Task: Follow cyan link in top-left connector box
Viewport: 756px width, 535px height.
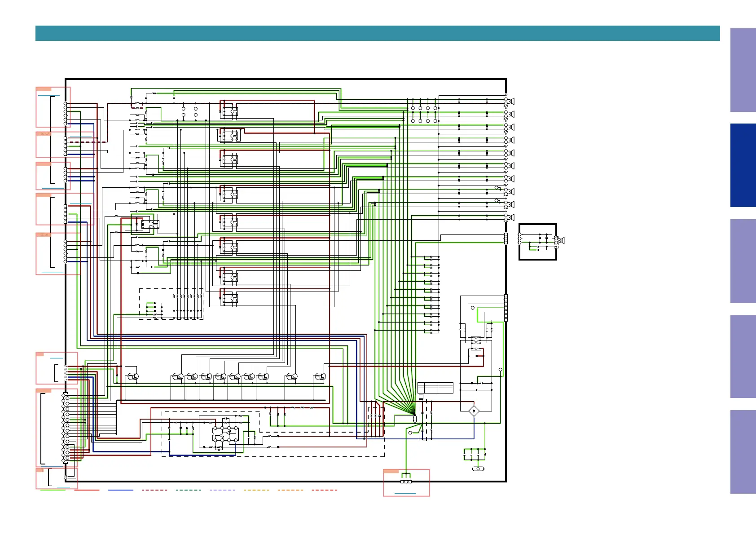Action: point(49,96)
